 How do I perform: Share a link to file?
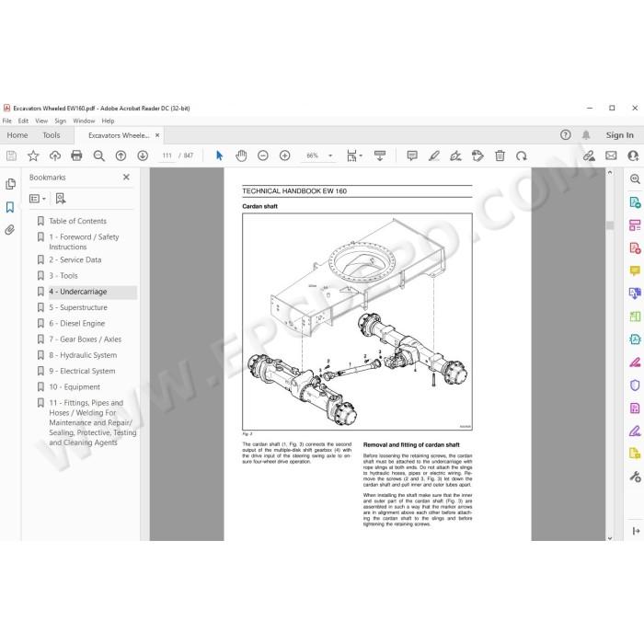pos(589,155)
